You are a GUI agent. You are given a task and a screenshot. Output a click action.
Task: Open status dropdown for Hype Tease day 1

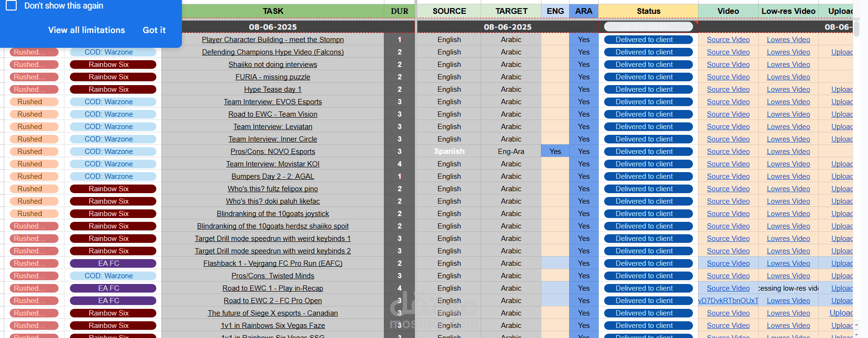point(648,89)
